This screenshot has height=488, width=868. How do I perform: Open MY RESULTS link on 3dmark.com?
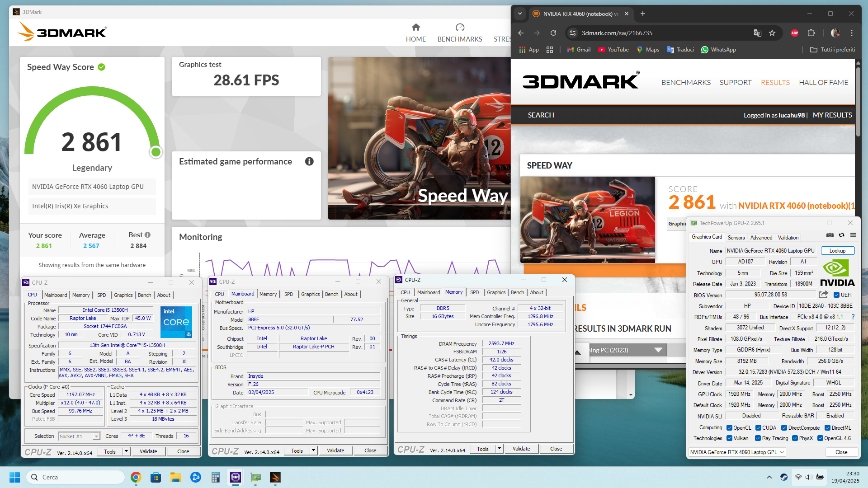click(x=832, y=115)
